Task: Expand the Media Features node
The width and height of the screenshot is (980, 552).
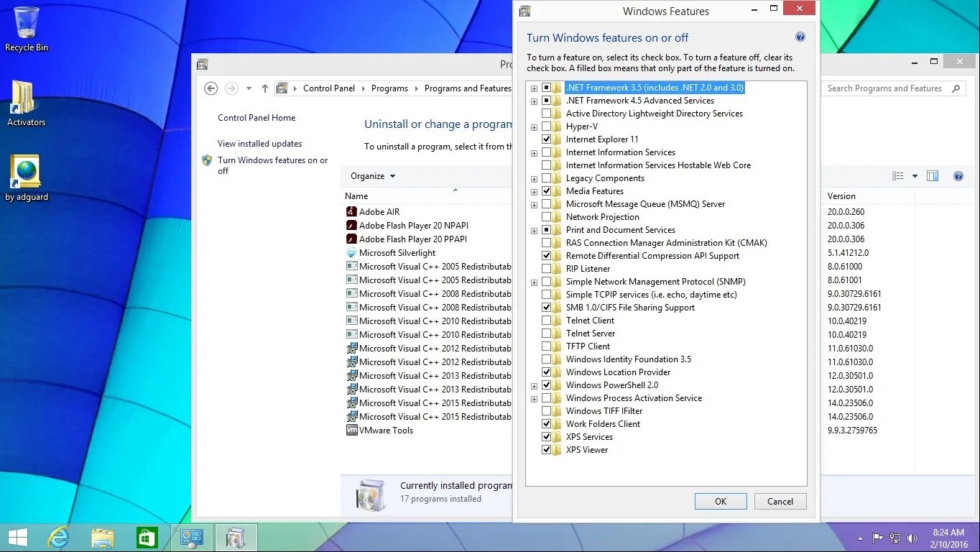Action: (x=534, y=192)
